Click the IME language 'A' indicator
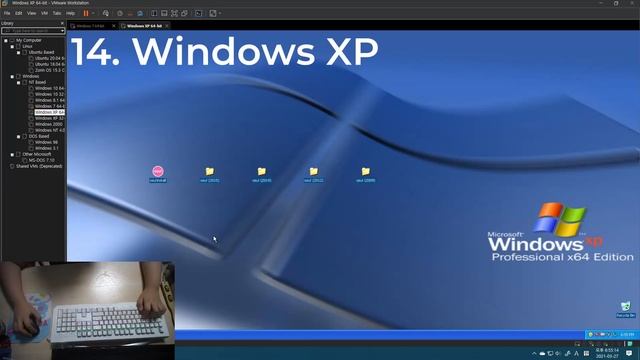Viewport: 640px width, 360px height. click(577, 353)
